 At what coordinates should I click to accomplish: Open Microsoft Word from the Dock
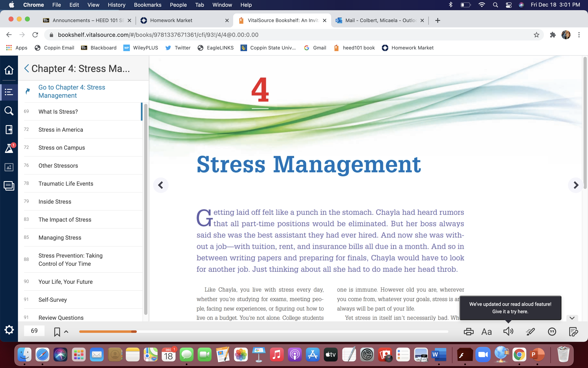click(x=439, y=355)
